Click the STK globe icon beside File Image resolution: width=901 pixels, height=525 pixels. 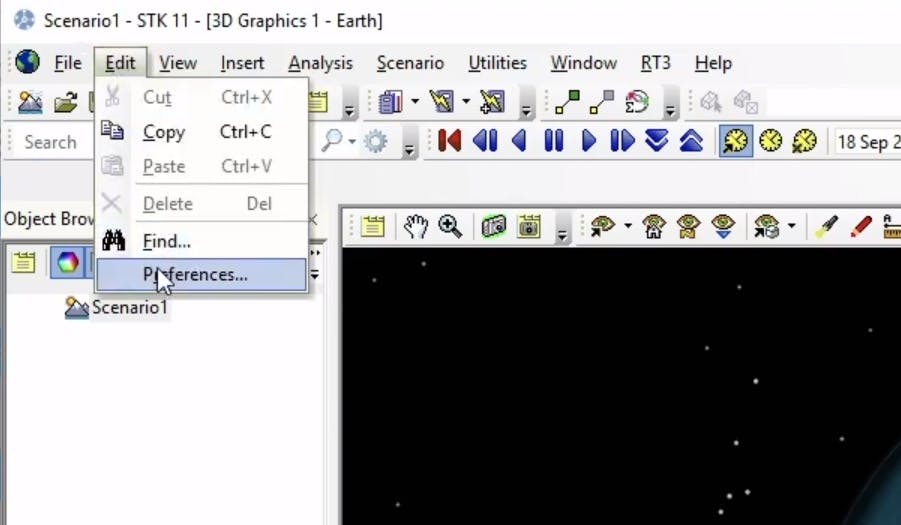coord(27,62)
